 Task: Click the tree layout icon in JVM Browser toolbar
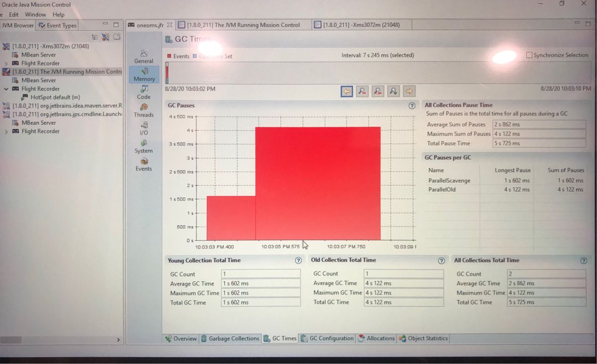pos(95,37)
